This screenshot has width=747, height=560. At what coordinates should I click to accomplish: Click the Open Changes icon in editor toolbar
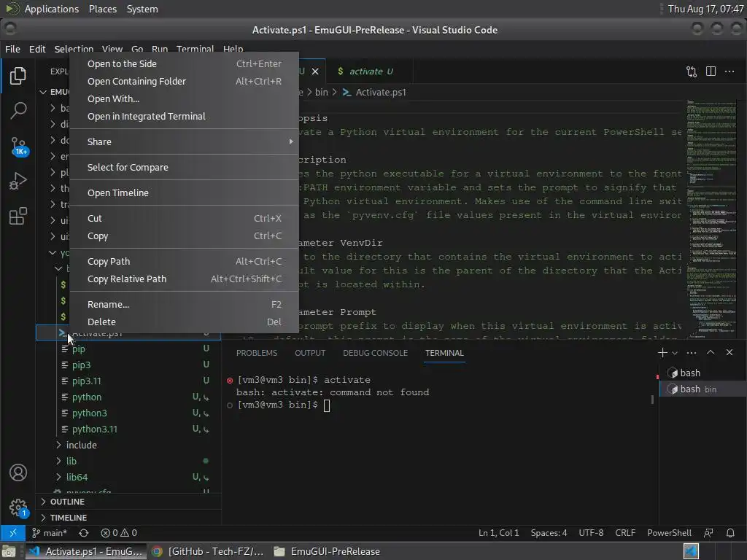692,71
